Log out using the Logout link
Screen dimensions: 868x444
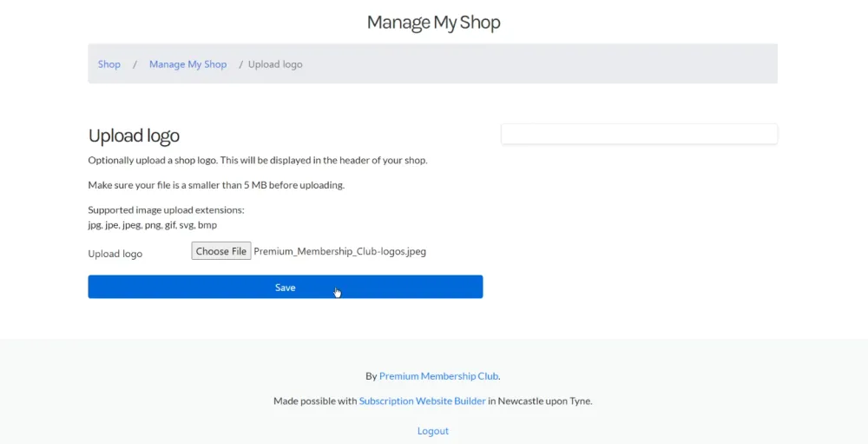click(x=433, y=431)
